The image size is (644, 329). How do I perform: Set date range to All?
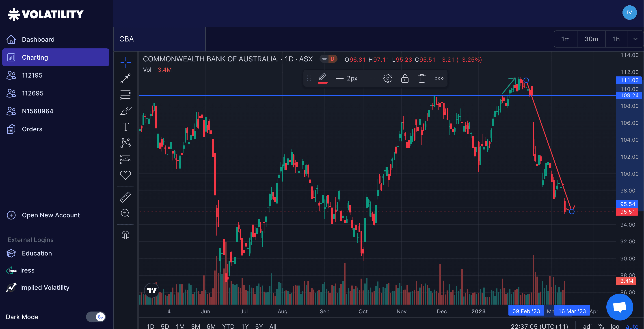[273, 326]
